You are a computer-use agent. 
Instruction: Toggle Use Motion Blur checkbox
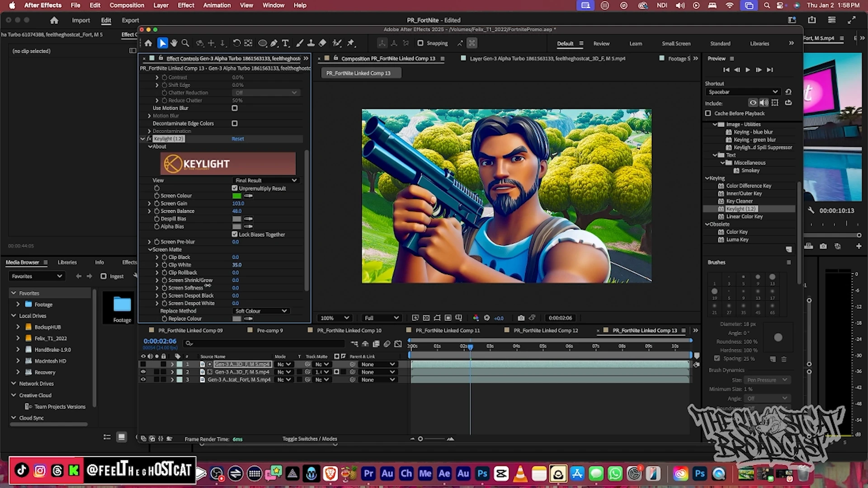[235, 108]
